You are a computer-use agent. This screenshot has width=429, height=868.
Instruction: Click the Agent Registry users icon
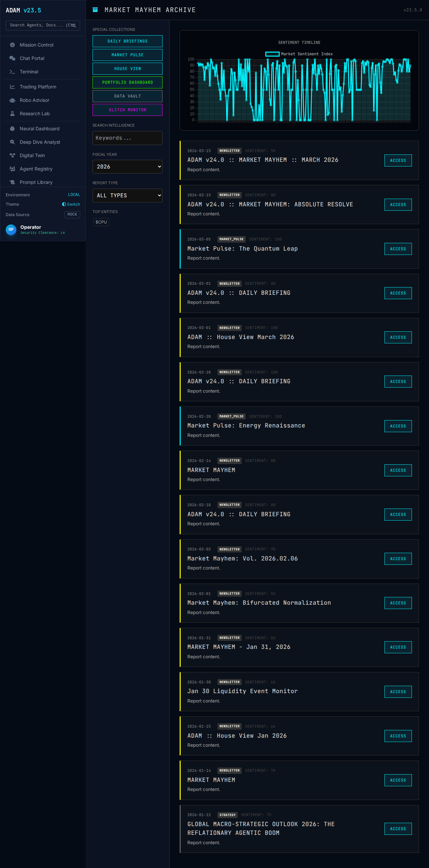click(x=12, y=169)
